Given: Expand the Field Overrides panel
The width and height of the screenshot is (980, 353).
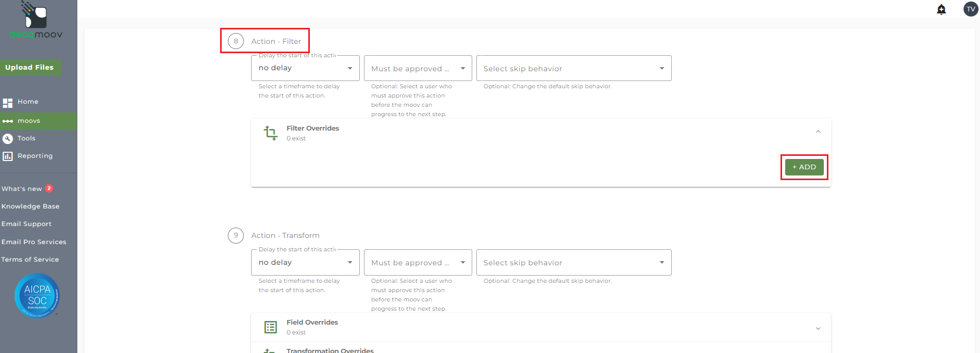Looking at the screenshot, I should [818, 328].
